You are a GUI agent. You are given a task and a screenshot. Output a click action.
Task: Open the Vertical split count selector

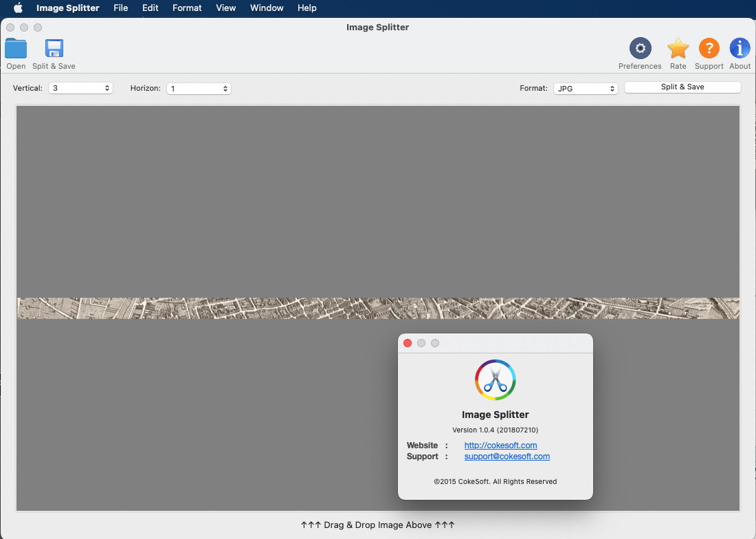[106, 88]
